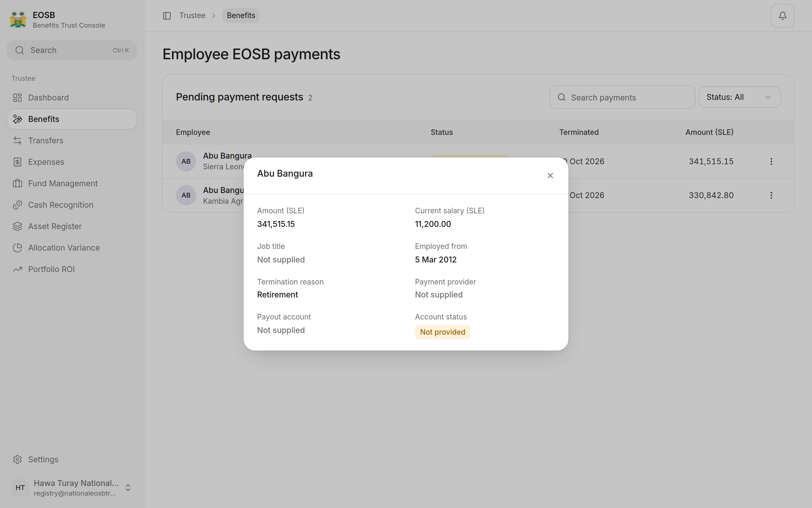Click the Status column header
This screenshot has width=812, height=508.
(x=442, y=132)
